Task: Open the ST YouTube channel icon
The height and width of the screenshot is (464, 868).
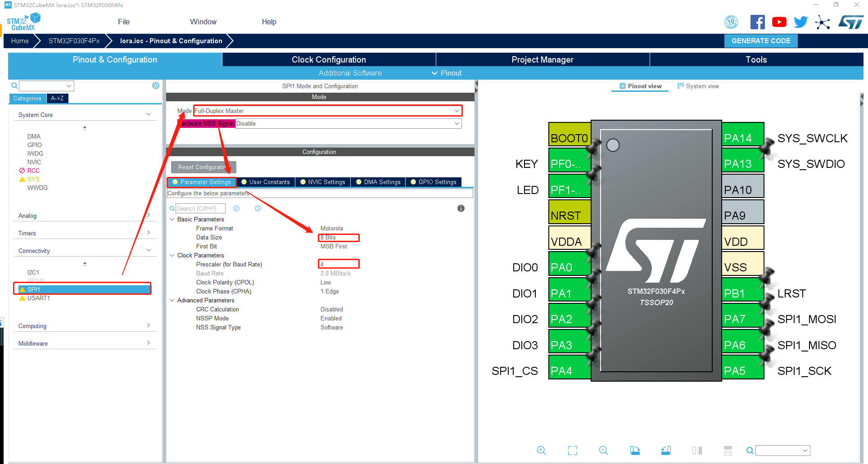Action: point(779,22)
